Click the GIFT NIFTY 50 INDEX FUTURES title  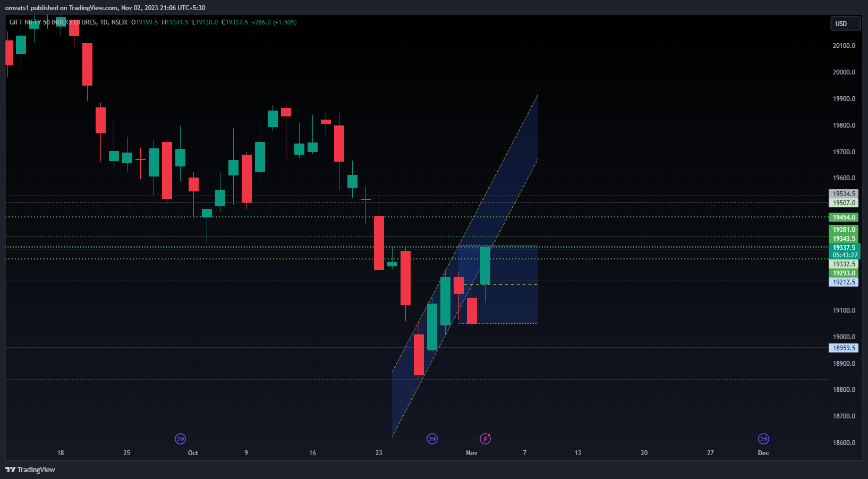tap(53, 22)
